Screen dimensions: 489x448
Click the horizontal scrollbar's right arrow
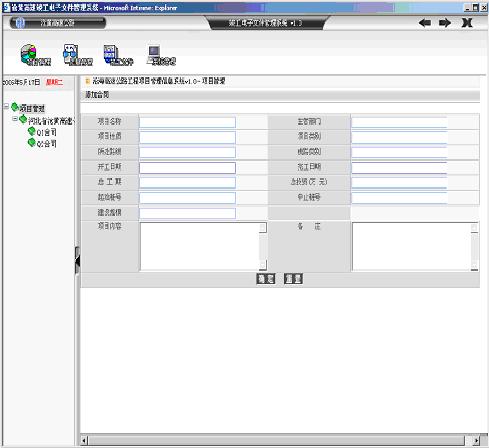coord(476,440)
